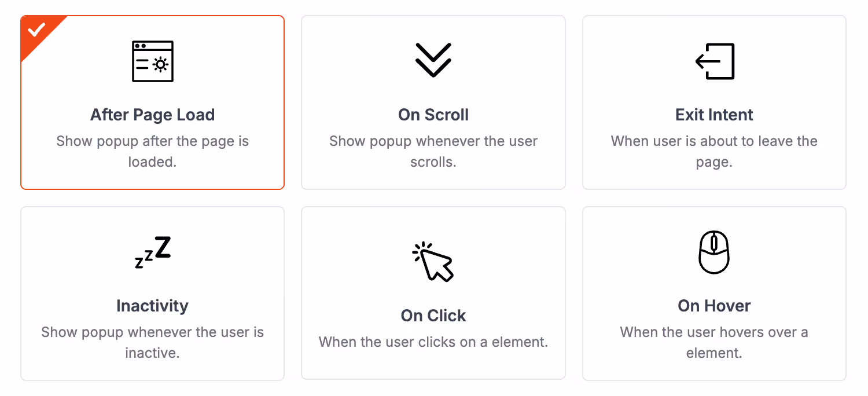Click "Show popup whenever the user is inactive" text
Viewport: 868px width, 396px height.
pos(153,343)
